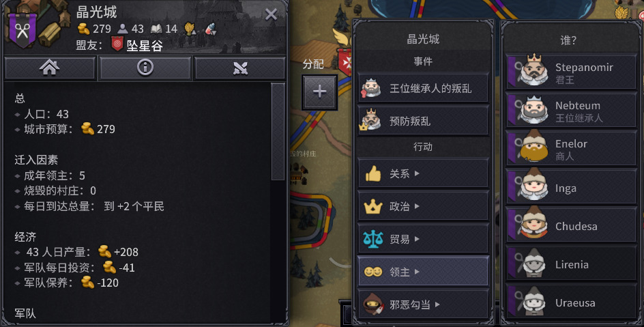Image resolution: width=644 pixels, height=327 pixels.
Task: Click the plus assign button under 分配
Action: (x=319, y=92)
